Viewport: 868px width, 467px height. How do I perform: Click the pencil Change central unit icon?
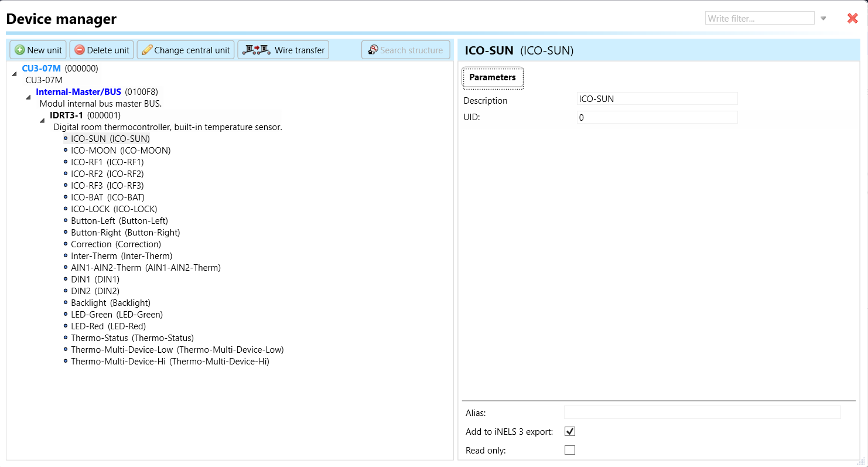[x=147, y=50]
